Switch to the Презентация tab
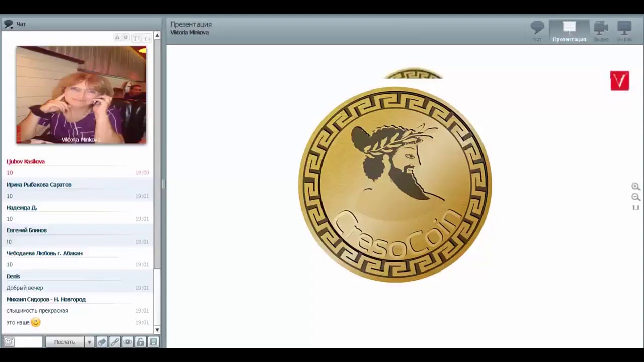This screenshot has width=644, height=362. [x=569, y=31]
